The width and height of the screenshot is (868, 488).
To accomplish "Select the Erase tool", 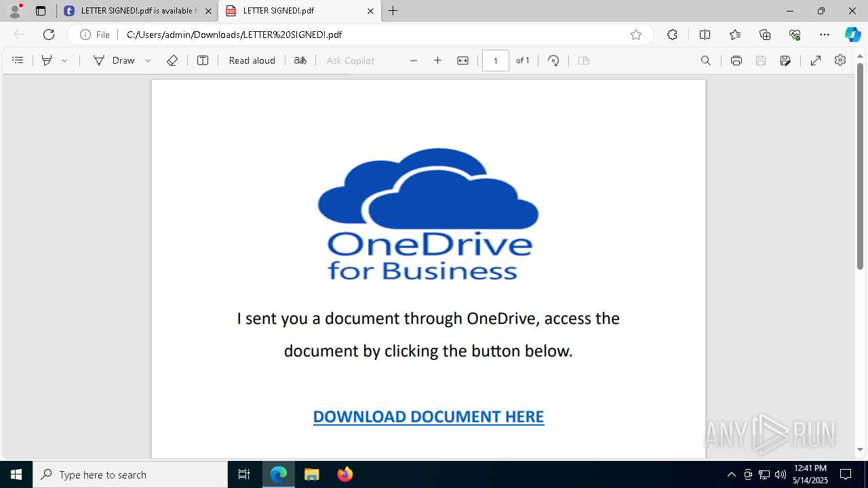I will pyautogui.click(x=172, y=60).
